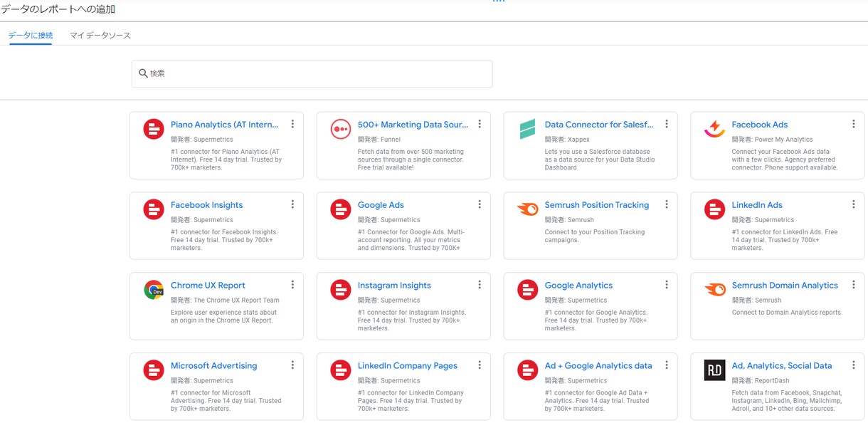
Task: Click the Piano Analytics connector logo
Action: [x=154, y=129]
